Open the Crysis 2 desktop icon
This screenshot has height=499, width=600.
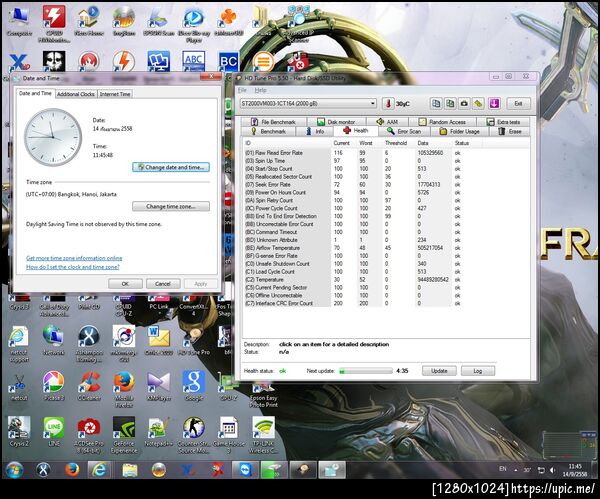point(19,432)
